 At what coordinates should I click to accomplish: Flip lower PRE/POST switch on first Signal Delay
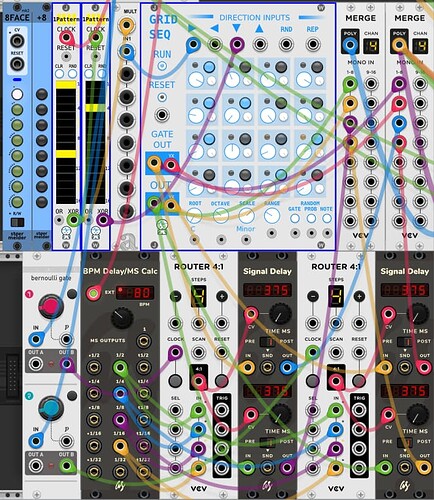tap(268, 442)
